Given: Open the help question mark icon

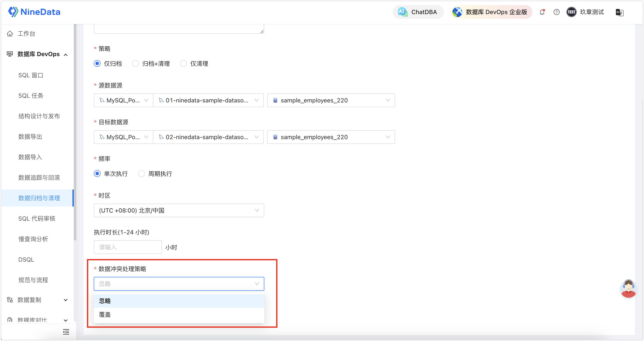Looking at the screenshot, I should (556, 12).
